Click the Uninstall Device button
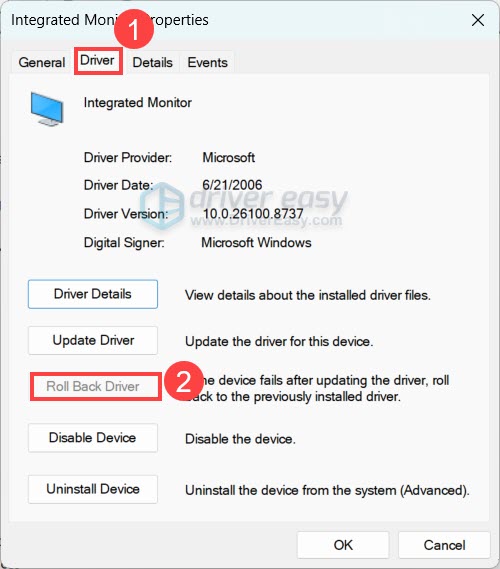 coord(93,489)
